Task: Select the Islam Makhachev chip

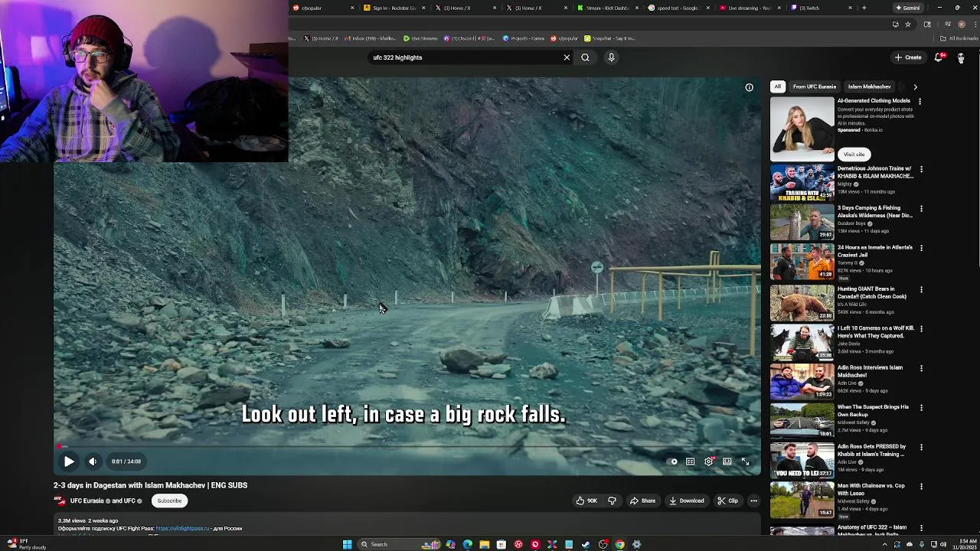Action: (x=869, y=86)
